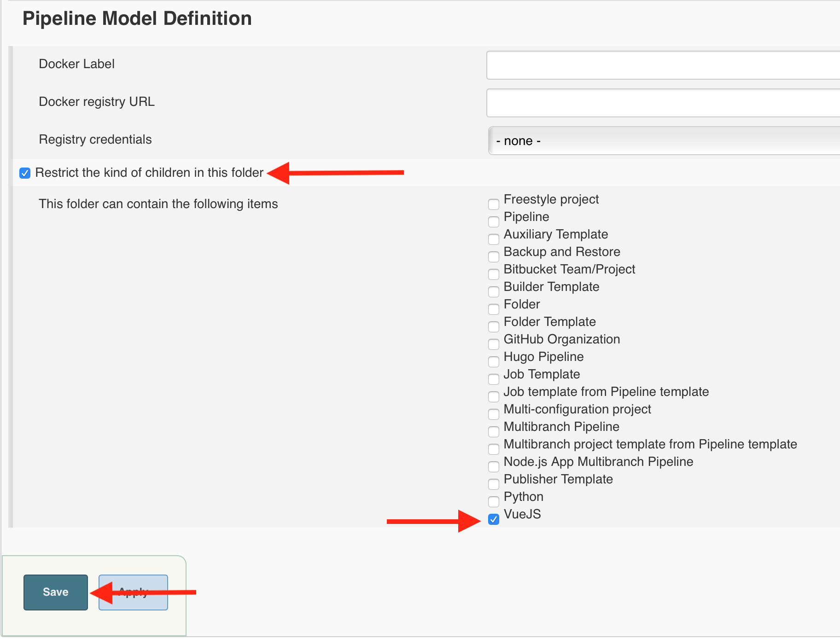Select the Multibranch Pipeline checkbox
Viewport: 840px width, 639px height.
[494, 431]
